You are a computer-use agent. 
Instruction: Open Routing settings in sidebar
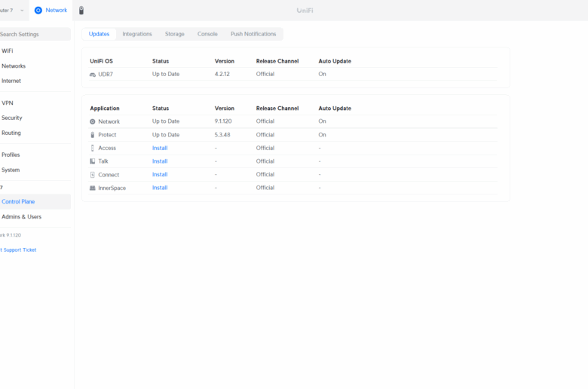[11, 133]
